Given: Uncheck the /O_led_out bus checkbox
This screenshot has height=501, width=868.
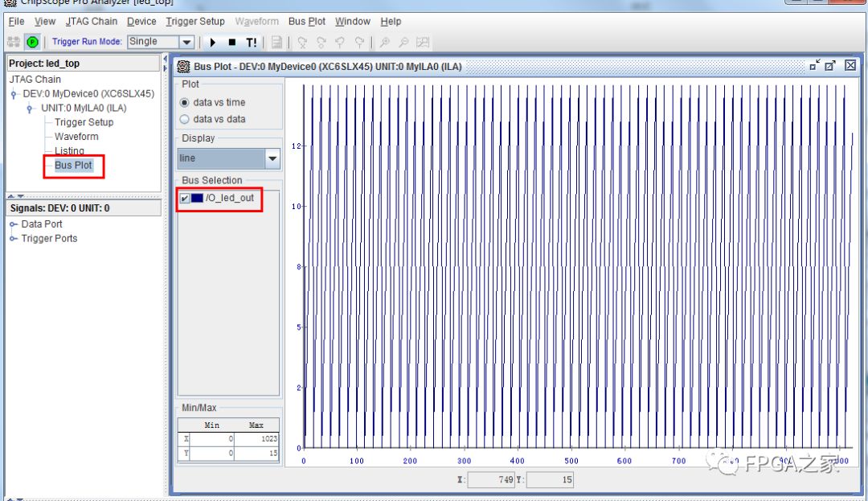Looking at the screenshot, I should pos(184,198).
